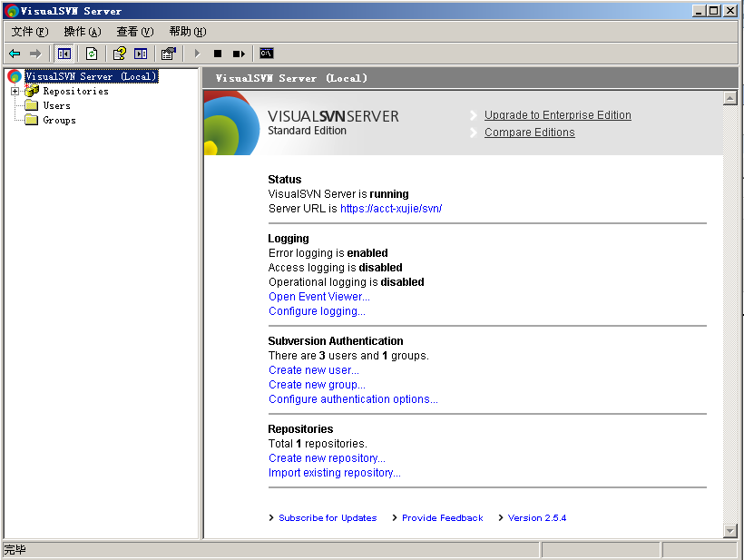This screenshot has height=560, width=744.
Task: Click the Compare Editions link
Action: (530, 133)
